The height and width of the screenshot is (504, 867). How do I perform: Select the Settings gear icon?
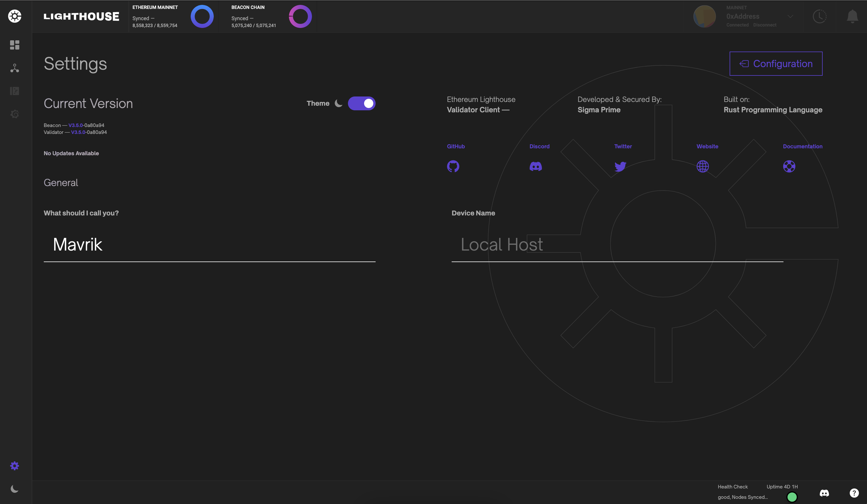(14, 466)
